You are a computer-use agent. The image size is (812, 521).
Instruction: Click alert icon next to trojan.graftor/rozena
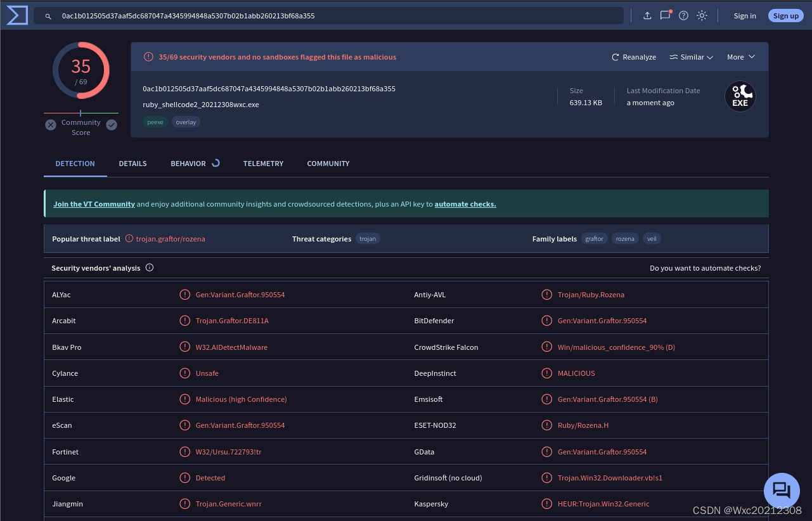[129, 239]
